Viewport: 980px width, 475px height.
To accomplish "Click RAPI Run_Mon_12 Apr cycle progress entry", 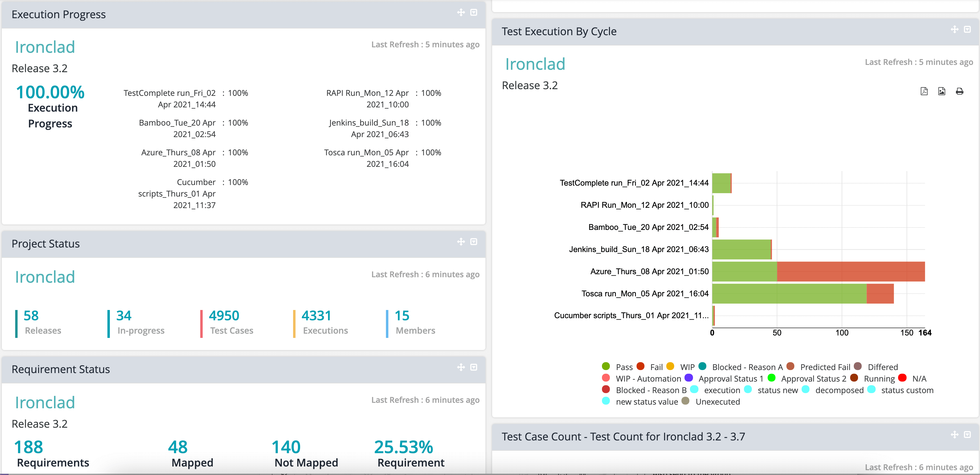I will coord(384,99).
